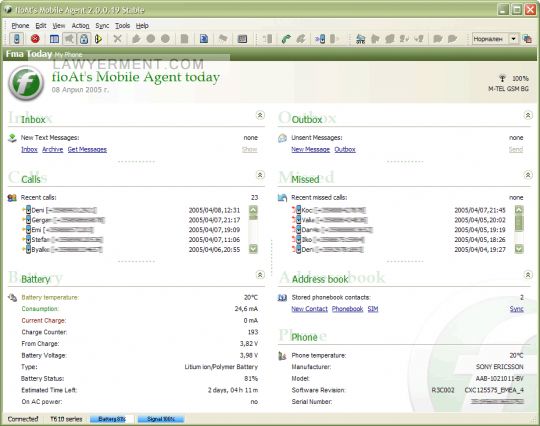Click the New Contact link
Viewport: 540px width, 426px height.
309,309
